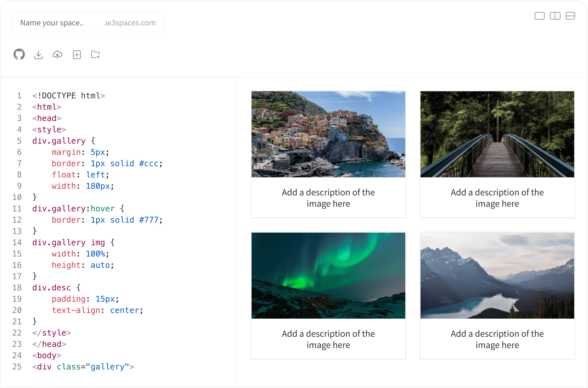Click the #ccc color value on line 7
Screen dimensions: 588x388
tap(149, 163)
